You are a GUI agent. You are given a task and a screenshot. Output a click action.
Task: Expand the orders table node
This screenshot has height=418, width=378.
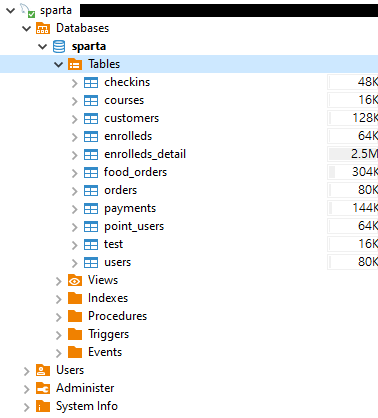pyautogui.click(x=75, y=191)
